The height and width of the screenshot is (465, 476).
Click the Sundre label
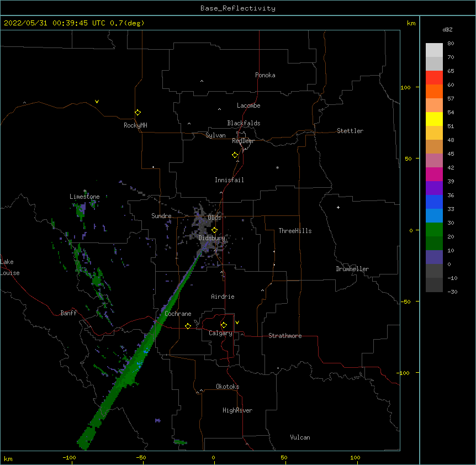pos(161,216)
